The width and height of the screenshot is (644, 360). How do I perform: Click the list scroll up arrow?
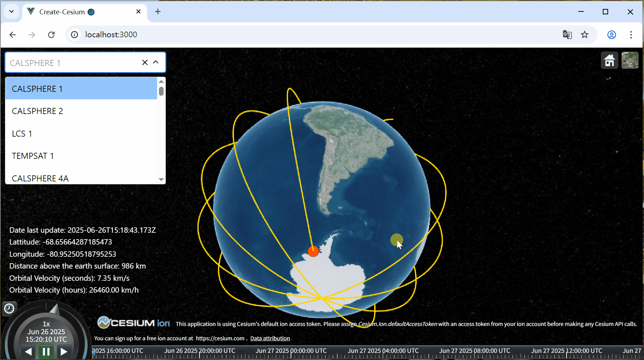click(x=161, y=81)
